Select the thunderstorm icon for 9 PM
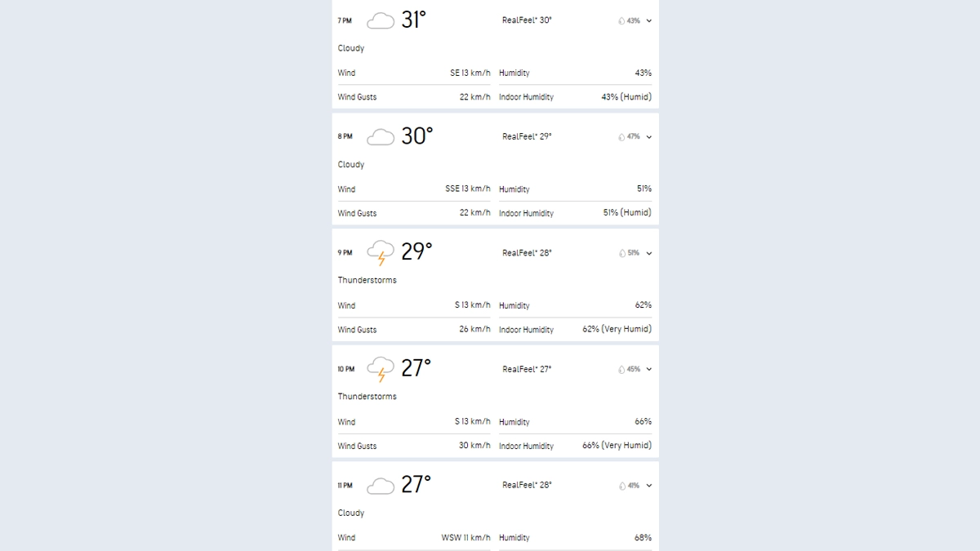980x551 pixels. [x=381, y=253]
